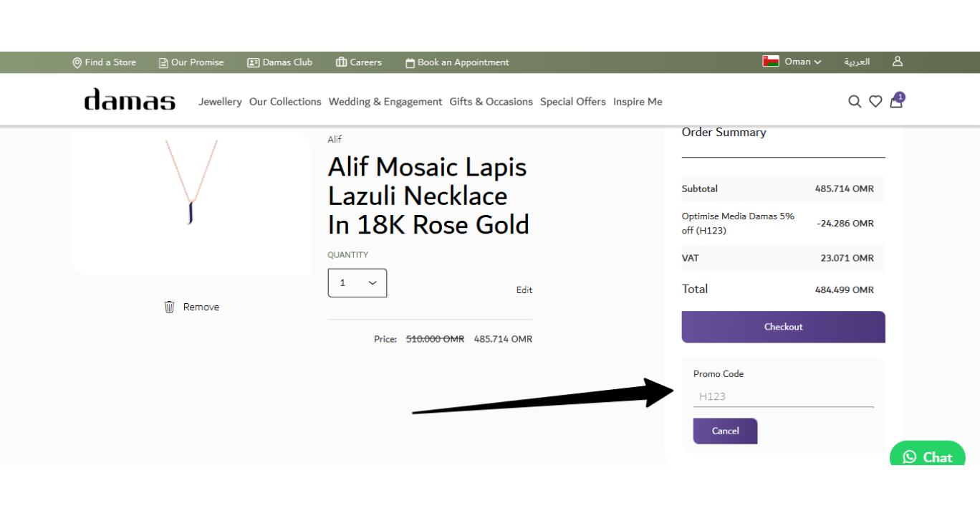Click the Book an Appointment calendar icon
980x516 pixels.
(x=410, y=63)
